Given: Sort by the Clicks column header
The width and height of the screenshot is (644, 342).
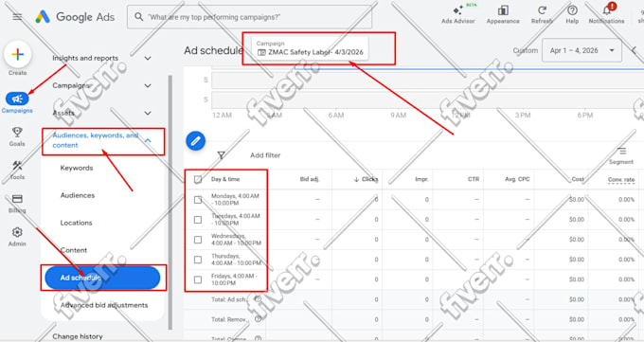Looking at the screenshot, I should point(366,179).
